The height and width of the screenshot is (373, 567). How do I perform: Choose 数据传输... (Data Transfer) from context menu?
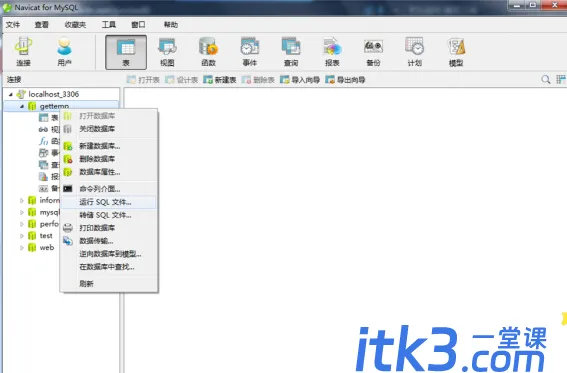[109, 241]
